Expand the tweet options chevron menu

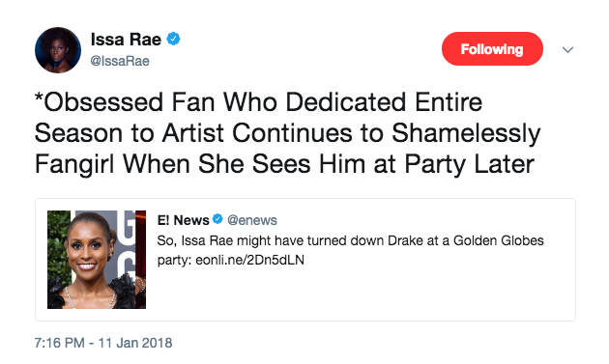[x=567, y=49]
